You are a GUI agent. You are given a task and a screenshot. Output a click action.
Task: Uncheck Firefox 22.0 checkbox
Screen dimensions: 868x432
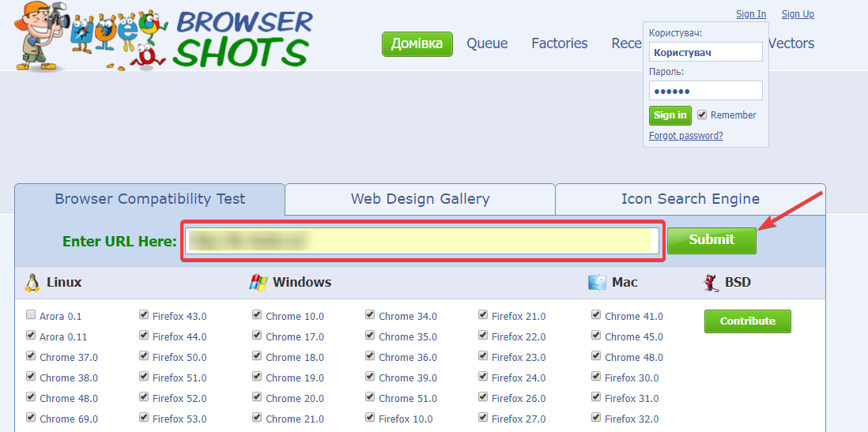coord(483,335)
